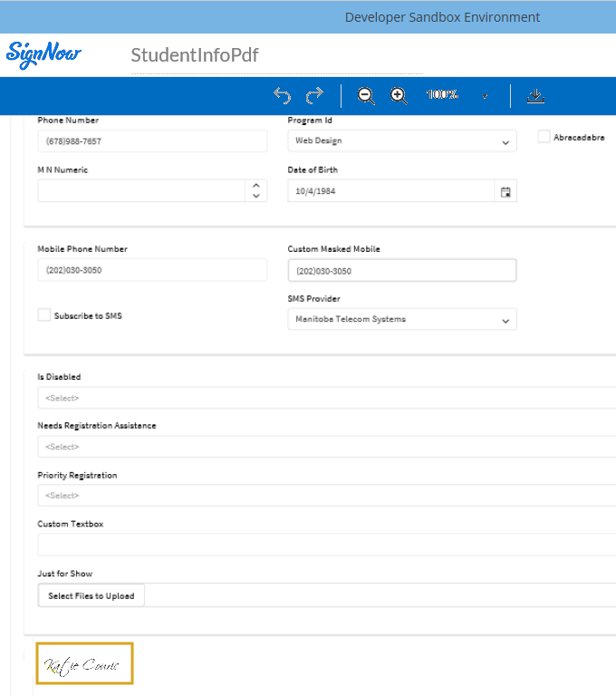Open the Date of Birth calendar picker
This screenshot has width=616, height=696.
pos(505,191)
